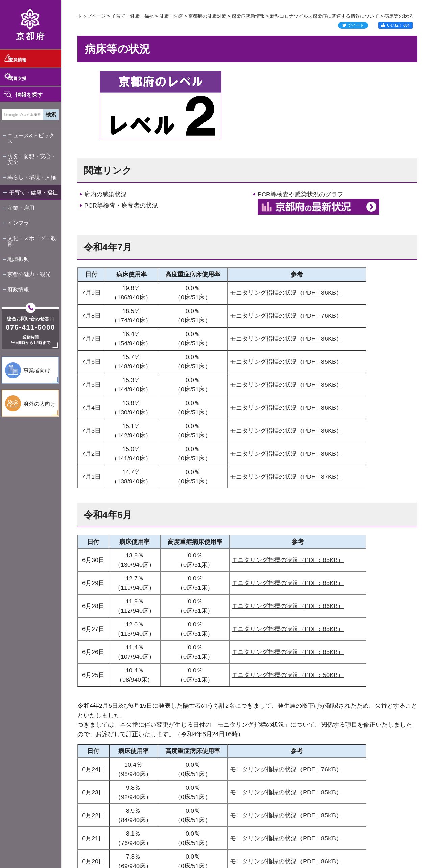Select the 13.8% (130/940床) cell for 7月4日
This screenshot has height=868, width=434.
coord(131,408)
